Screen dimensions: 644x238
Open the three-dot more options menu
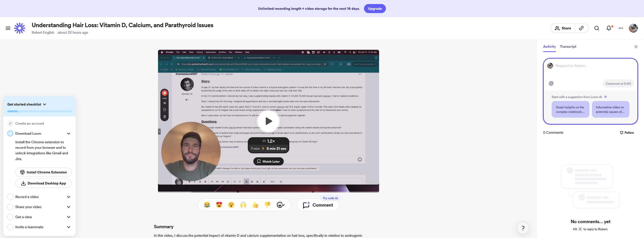tap(621, 28)
